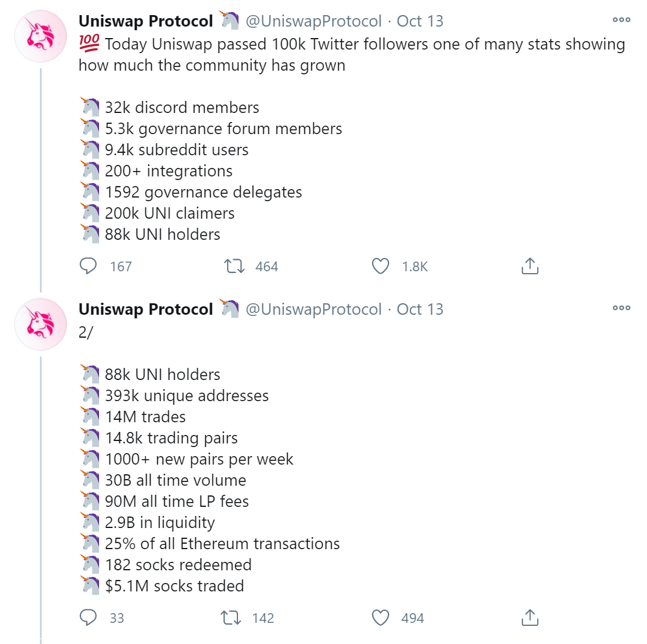The width and height of the screenshot is (647, 644).
Task: Open Oct 13 timestamp of first tweet
Action: coord(420,21)
